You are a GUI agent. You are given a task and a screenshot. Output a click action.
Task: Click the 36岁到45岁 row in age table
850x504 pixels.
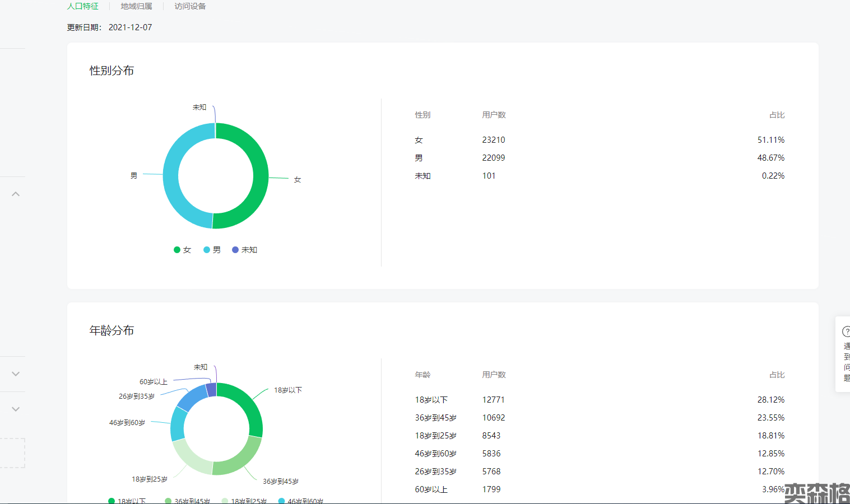600,418
